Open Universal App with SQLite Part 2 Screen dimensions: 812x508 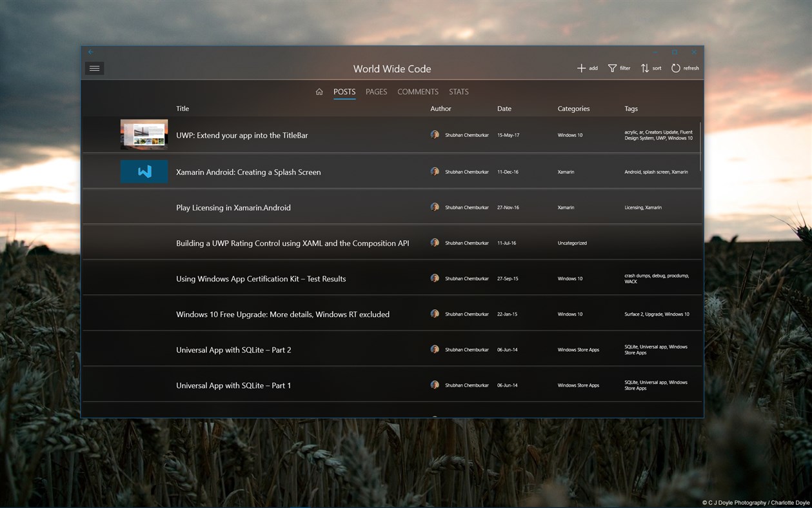(x=233, y=349)
